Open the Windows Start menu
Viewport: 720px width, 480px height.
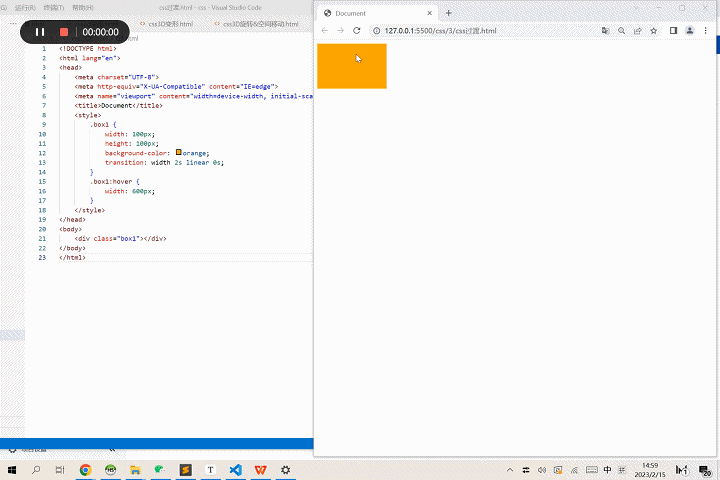12,470
